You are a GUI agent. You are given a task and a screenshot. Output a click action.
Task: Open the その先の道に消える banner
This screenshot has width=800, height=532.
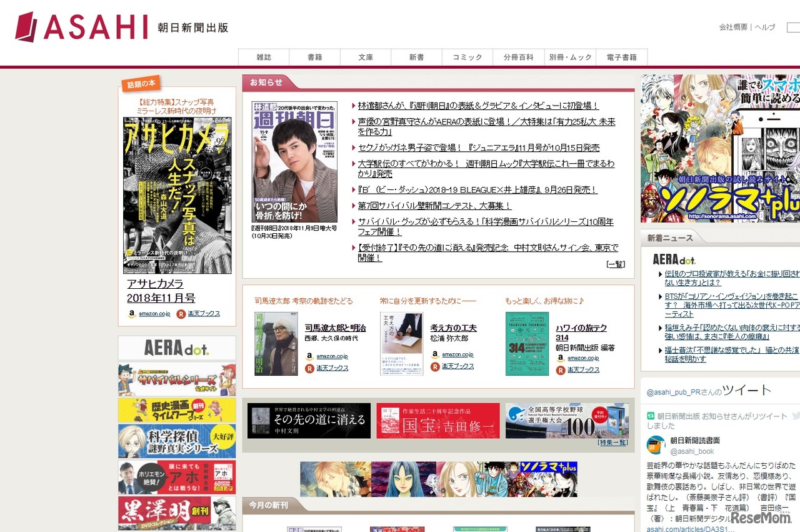coord(309,421)
